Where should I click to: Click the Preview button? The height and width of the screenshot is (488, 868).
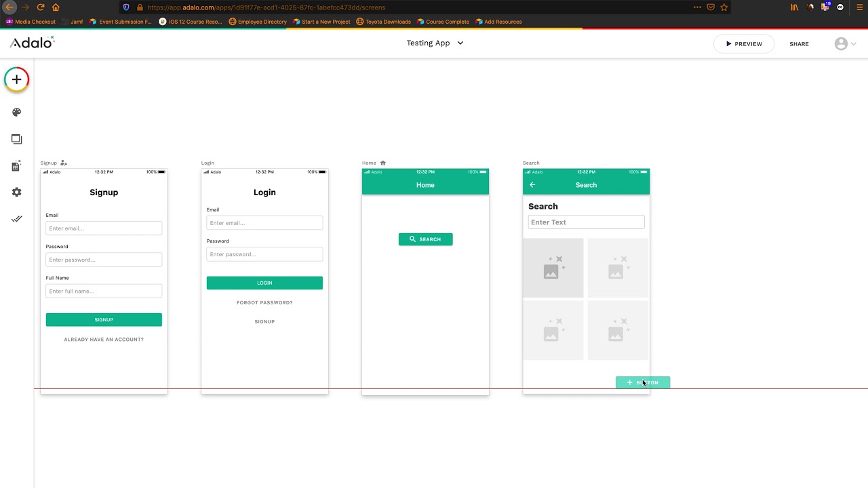coord(744,43)
